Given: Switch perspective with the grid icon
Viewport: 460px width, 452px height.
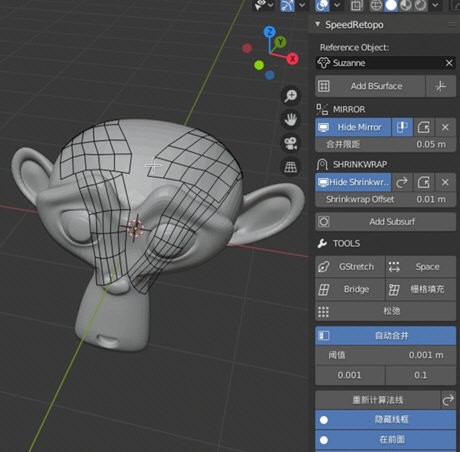Looking at the screenshot, I should (x=291, y=167).
